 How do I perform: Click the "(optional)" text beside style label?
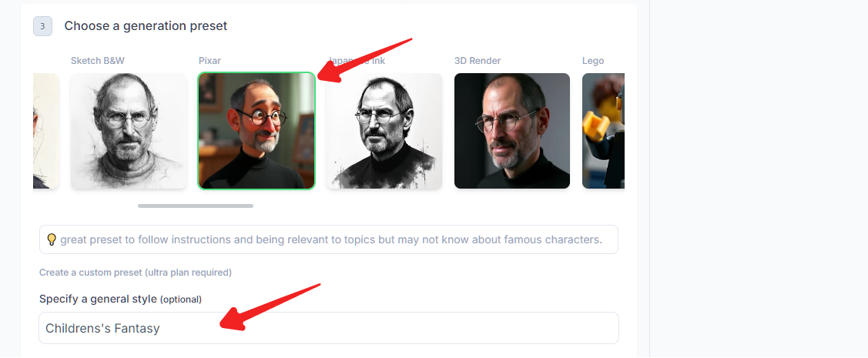pos(181,299)
